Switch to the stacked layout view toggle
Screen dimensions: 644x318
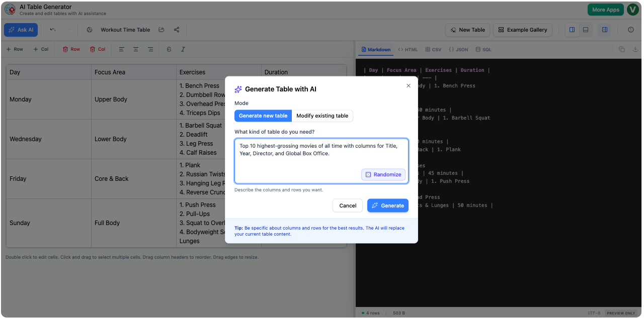585,30
